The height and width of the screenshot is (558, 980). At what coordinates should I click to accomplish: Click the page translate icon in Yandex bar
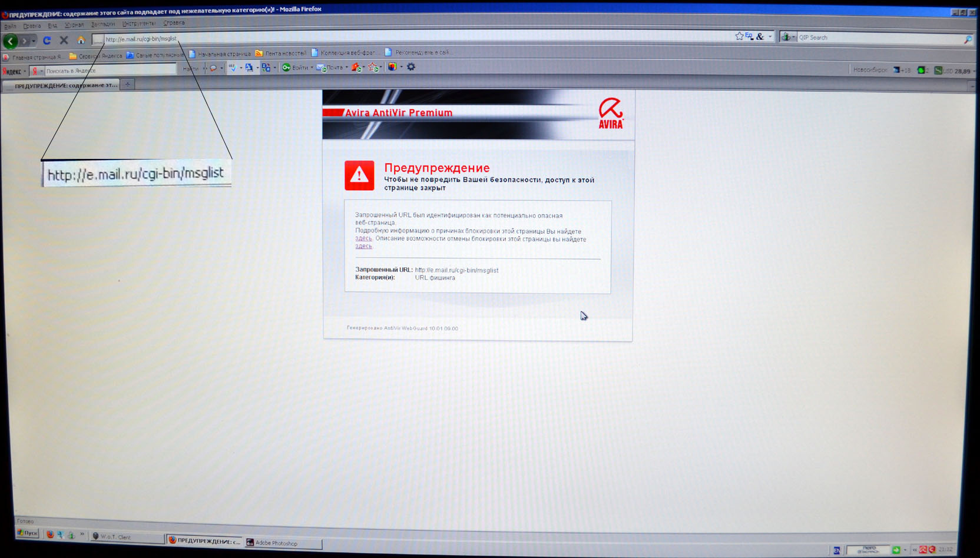tap(249, 68)
